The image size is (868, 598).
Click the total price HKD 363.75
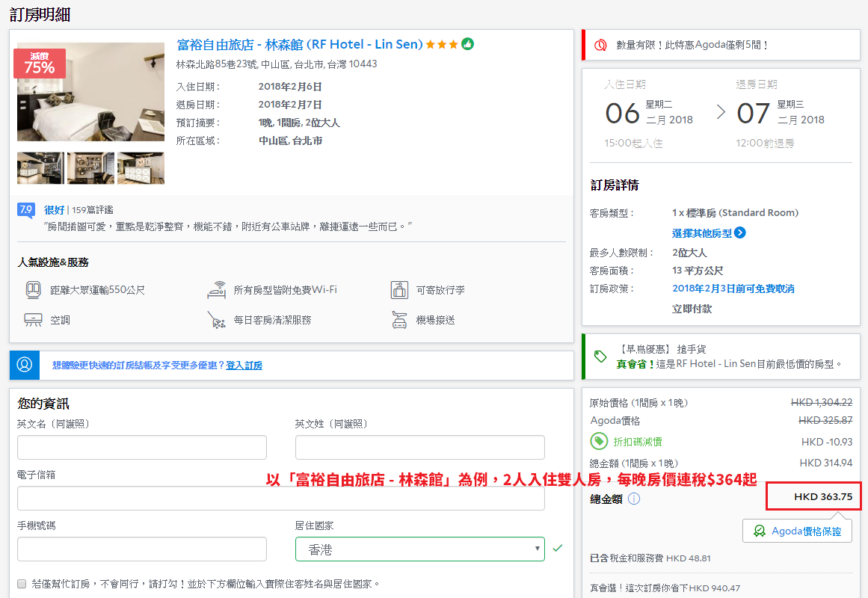tap(823, 496)
